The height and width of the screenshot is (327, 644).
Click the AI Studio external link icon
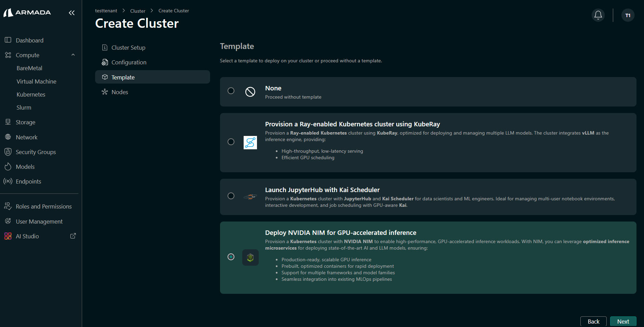pyautogui.click(x=73, y=236)
